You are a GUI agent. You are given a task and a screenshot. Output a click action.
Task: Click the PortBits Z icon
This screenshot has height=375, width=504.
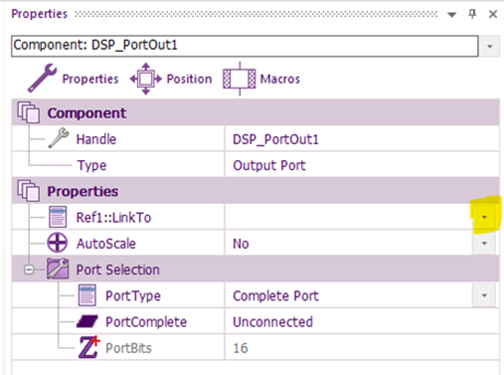tap(89, 347)
